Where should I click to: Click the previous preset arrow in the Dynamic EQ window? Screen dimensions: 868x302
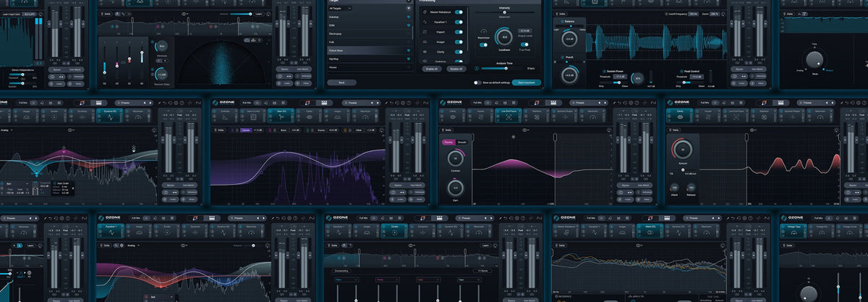tap(144, 102)
